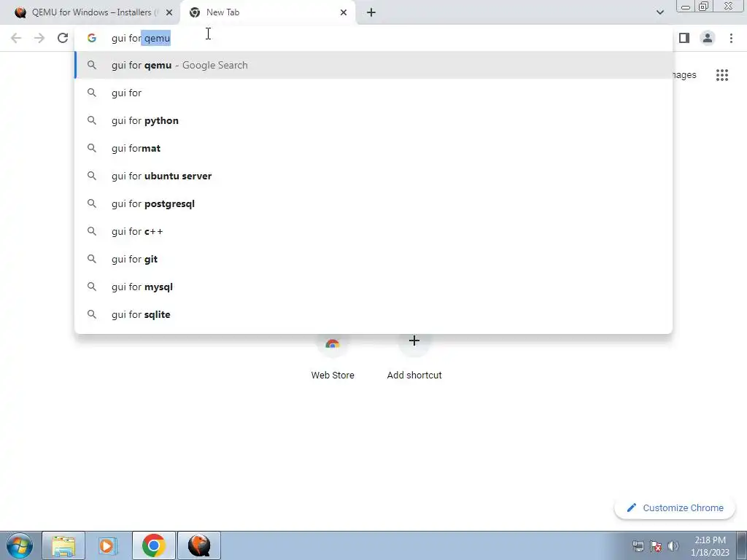Expand the tab search chevron
This screenshot has height=560, width=747.
click(x=659, y=12)
